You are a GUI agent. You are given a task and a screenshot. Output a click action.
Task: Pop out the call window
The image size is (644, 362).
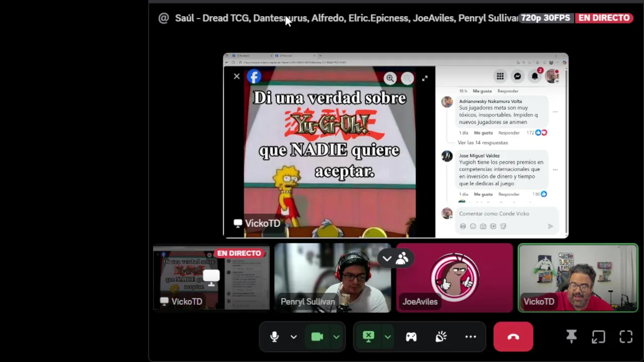tap(598, 337)
